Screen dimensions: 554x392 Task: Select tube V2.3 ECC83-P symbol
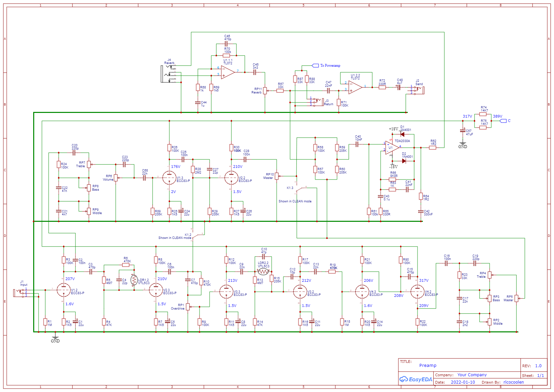(x=156, y=290)
